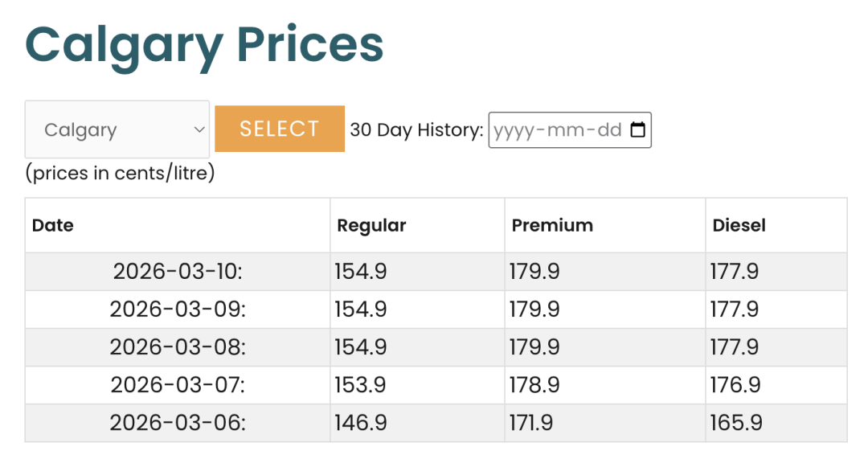Select the 2026-03-10 date row
Viewport: 868px width, 459px height.
(x=178, y=272)
